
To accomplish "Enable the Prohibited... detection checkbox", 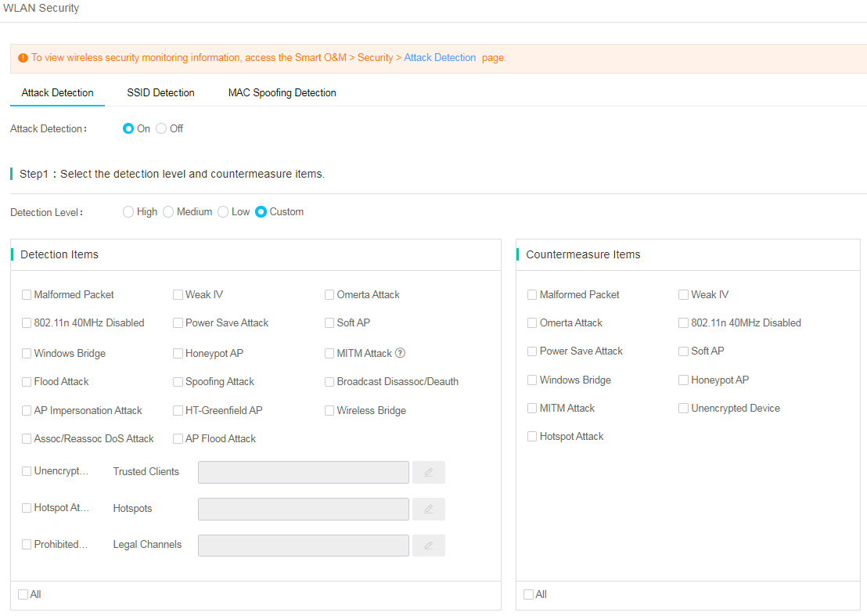I will click(27, 545).
